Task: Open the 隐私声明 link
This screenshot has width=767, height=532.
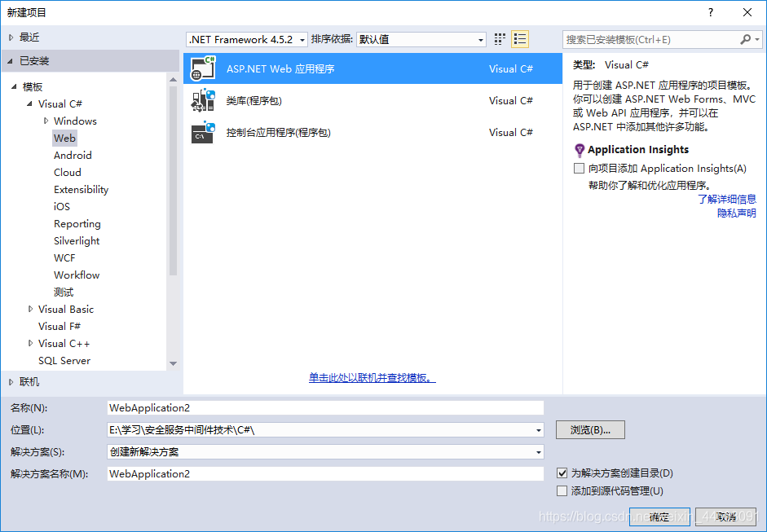Action: click(x=737, y=213)
